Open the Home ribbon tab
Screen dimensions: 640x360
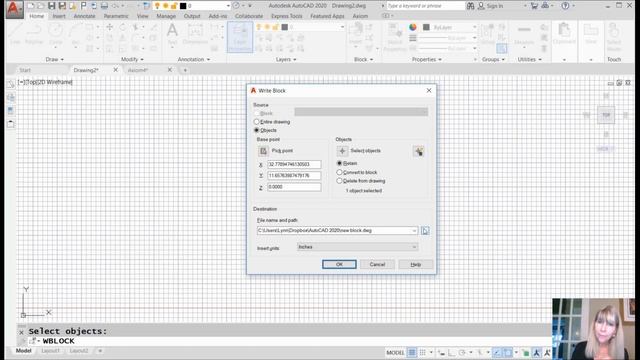point(37,16)
